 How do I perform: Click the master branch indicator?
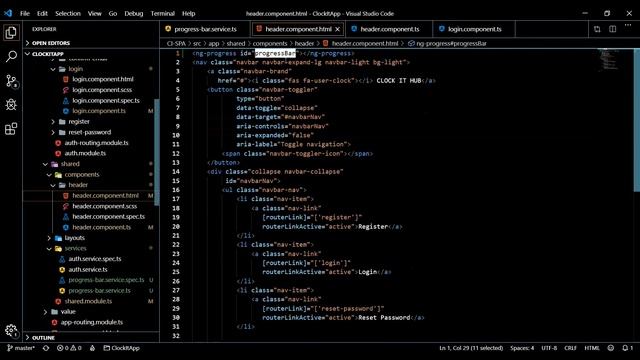click(x=21, y=348)
